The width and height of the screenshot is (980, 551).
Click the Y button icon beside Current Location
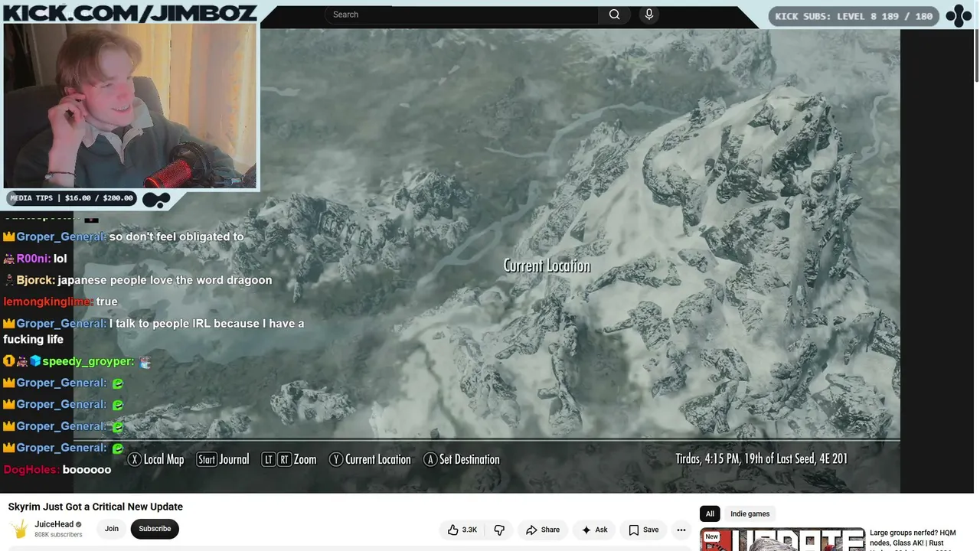335,459
